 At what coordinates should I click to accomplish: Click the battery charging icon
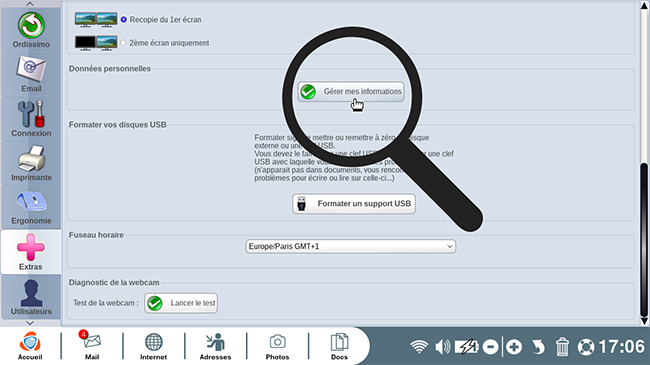pyautogui.click(x=467, y=347)
